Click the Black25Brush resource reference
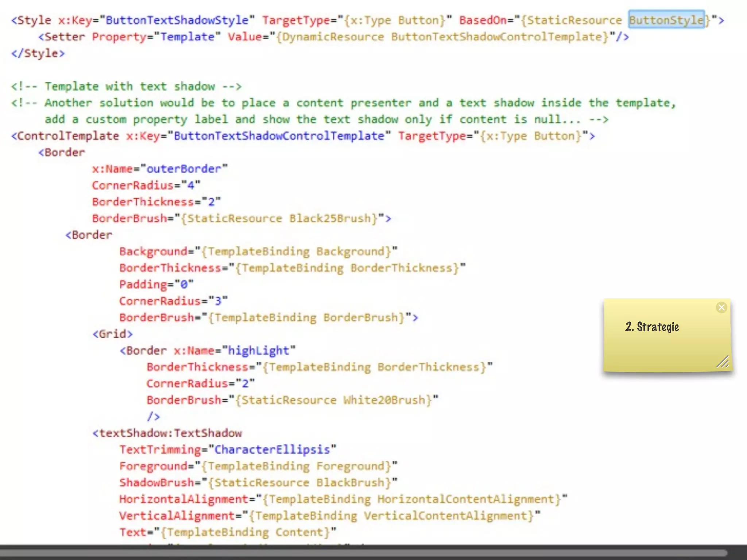Image resolution: width=747 pixels, height=560 pixels. (x=330, y=218)
